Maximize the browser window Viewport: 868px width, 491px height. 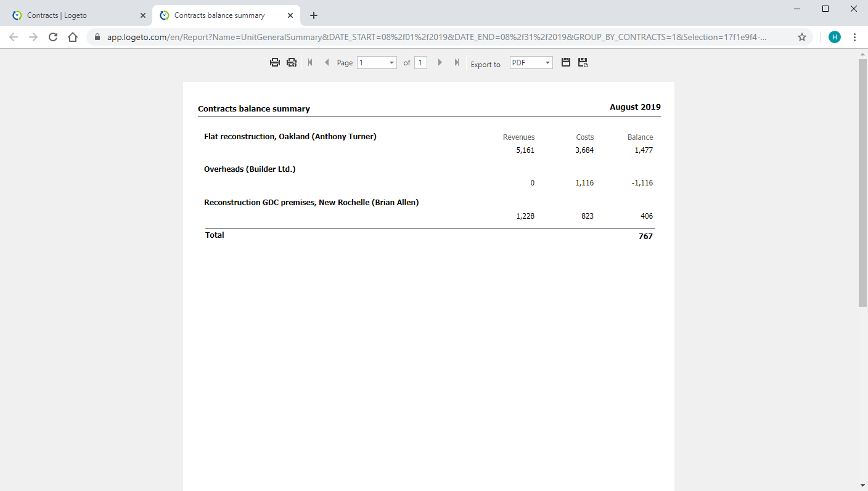tap(825, 9)
